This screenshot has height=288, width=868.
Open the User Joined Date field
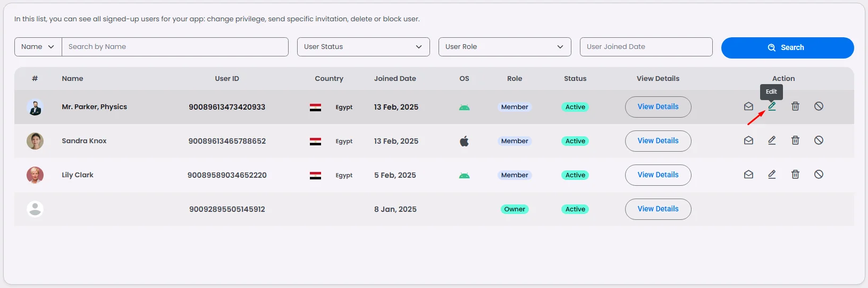[x=646, y=47]
